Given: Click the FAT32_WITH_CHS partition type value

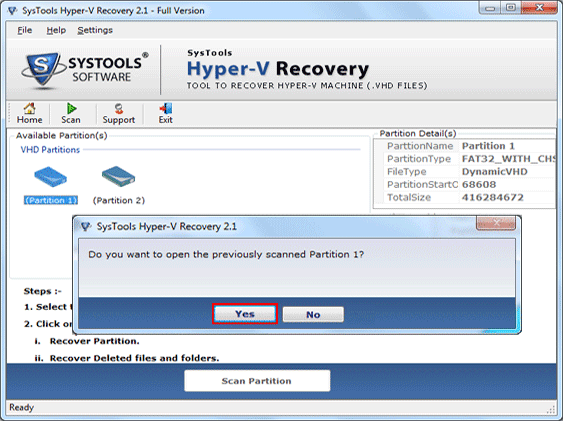Looking at the screenshot, I should click(x=508, y=159).
